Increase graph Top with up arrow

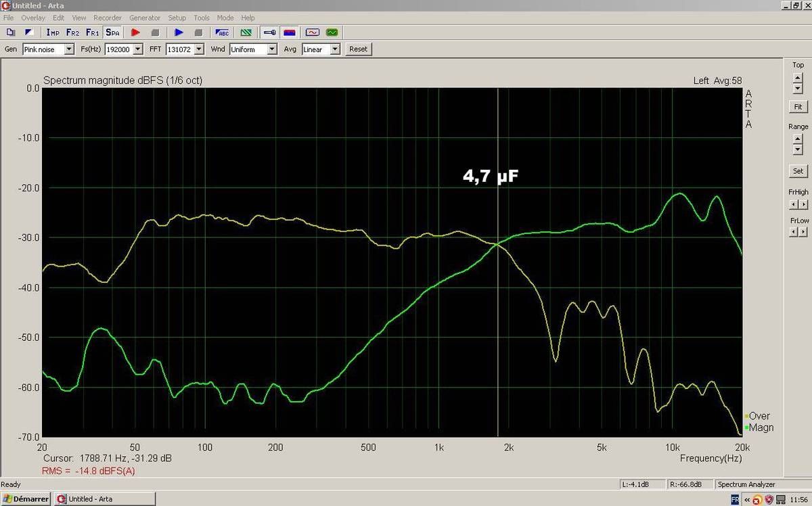[x=798, y=79]
